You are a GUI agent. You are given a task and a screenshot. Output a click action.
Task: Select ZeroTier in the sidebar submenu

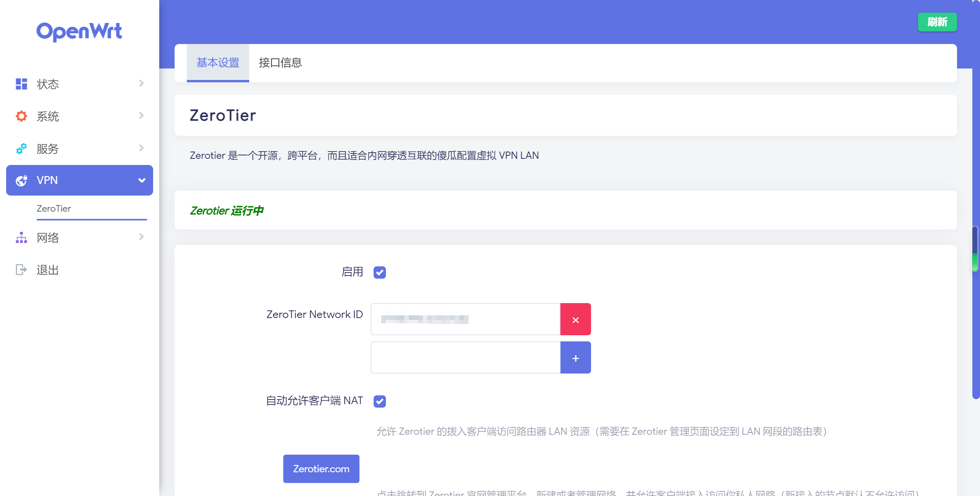[x=54, y=209]
